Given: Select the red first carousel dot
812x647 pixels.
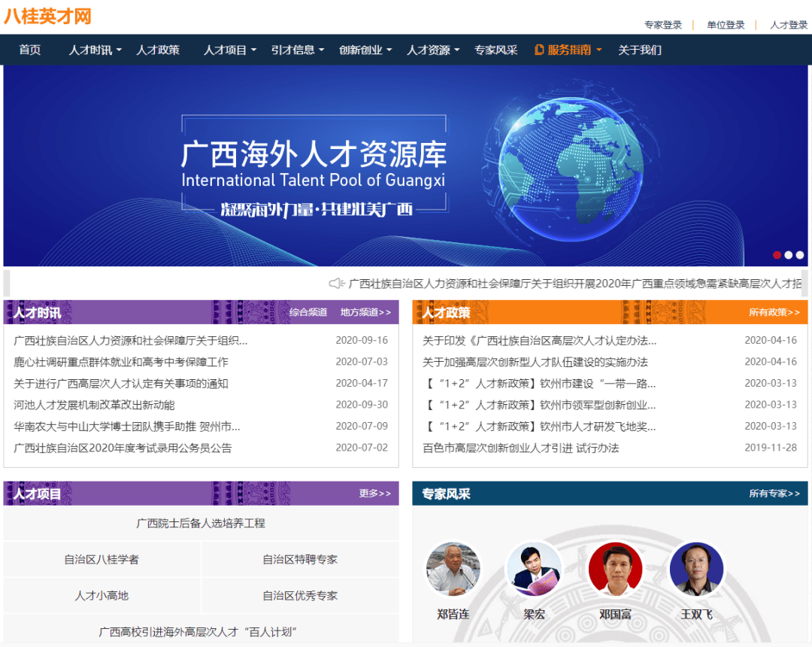Looking at the screenshot, I should 777,255.
